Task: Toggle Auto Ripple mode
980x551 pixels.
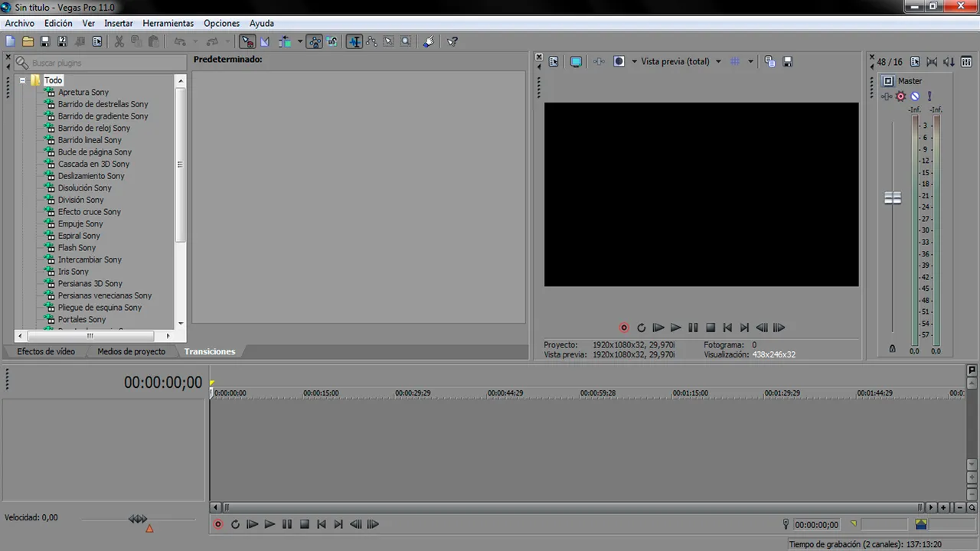Action: click(x=286, y=41)
